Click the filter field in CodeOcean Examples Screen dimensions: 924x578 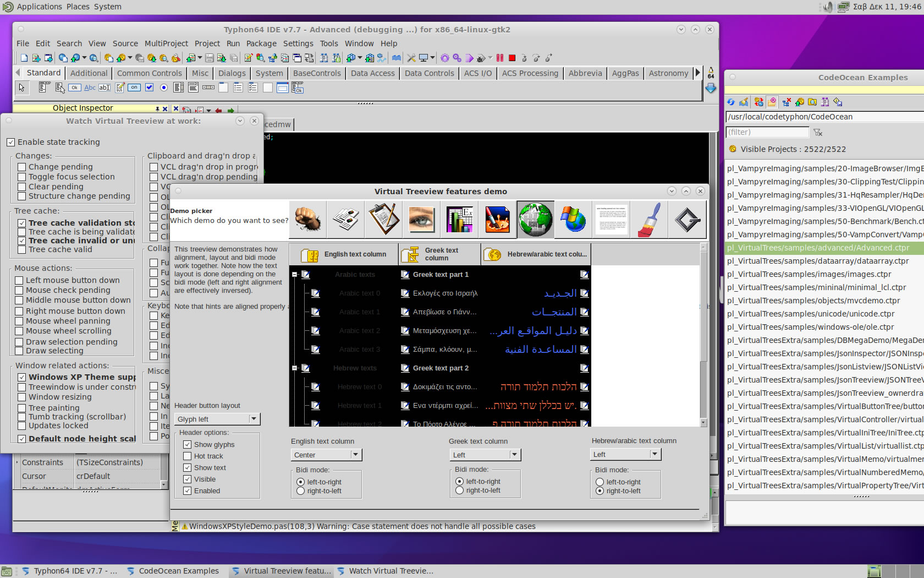point(768,132)
